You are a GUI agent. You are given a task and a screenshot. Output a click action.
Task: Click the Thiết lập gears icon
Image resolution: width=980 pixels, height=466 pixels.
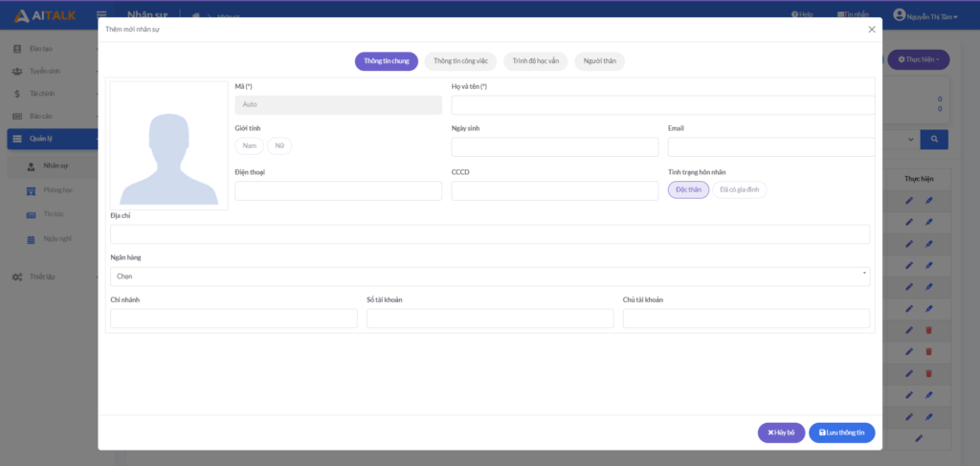point(17,277)
